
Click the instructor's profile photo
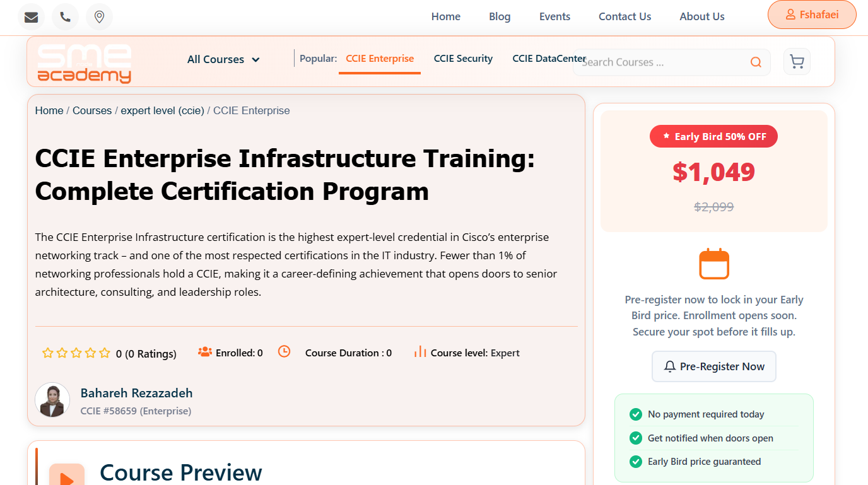coord(52,400)
